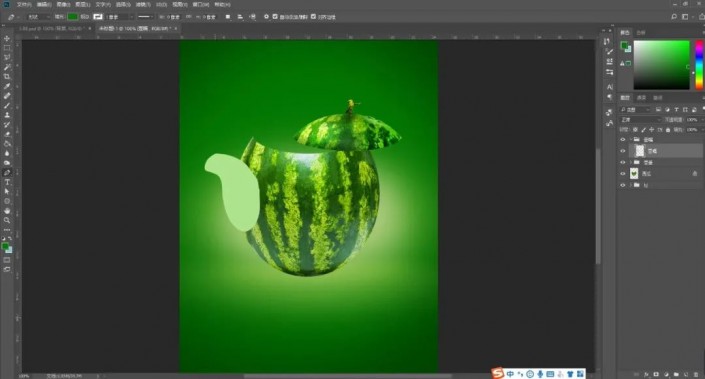This screenshot has width=705, height=379.
Task: Open the Edit menu
Action: pos(44,4)
